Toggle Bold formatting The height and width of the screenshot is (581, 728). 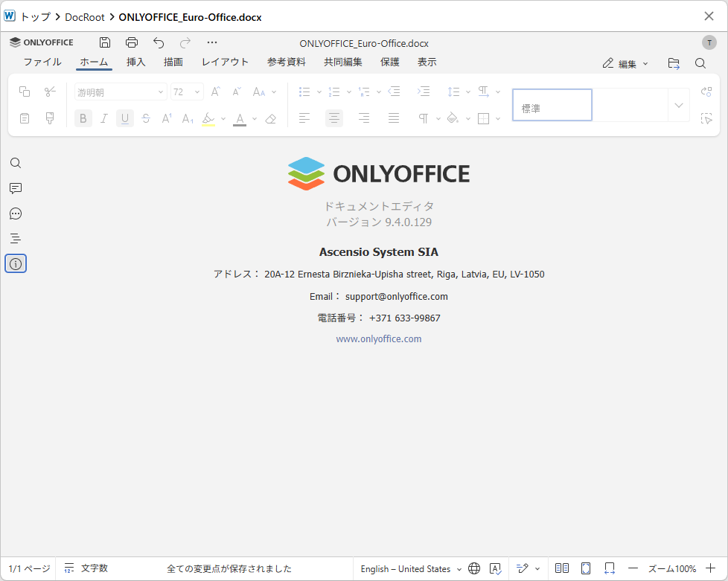click(83, 119)
